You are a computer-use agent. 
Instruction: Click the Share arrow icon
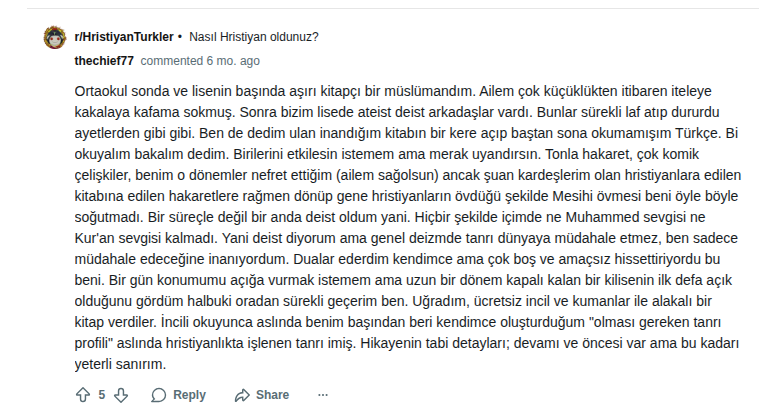coord(240,395)
